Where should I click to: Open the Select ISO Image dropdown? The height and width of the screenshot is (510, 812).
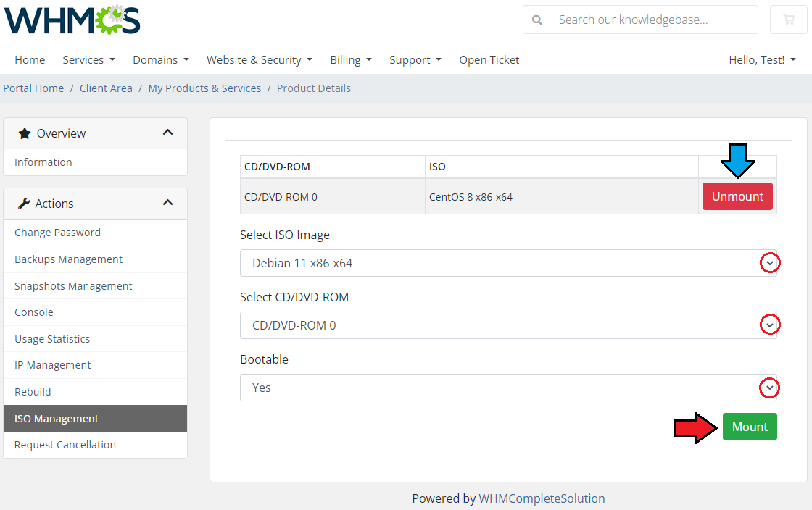508,263
